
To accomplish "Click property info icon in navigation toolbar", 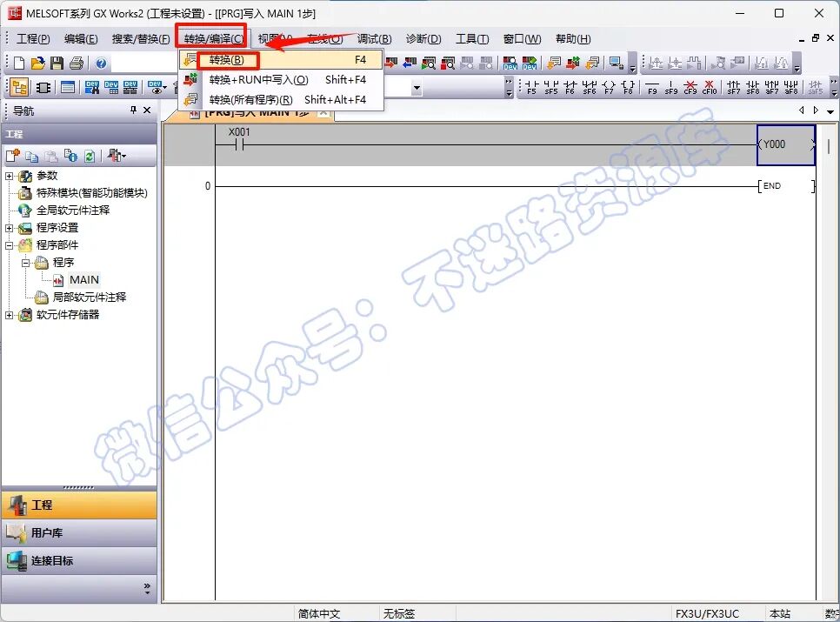I will click(x=70, y=156).
